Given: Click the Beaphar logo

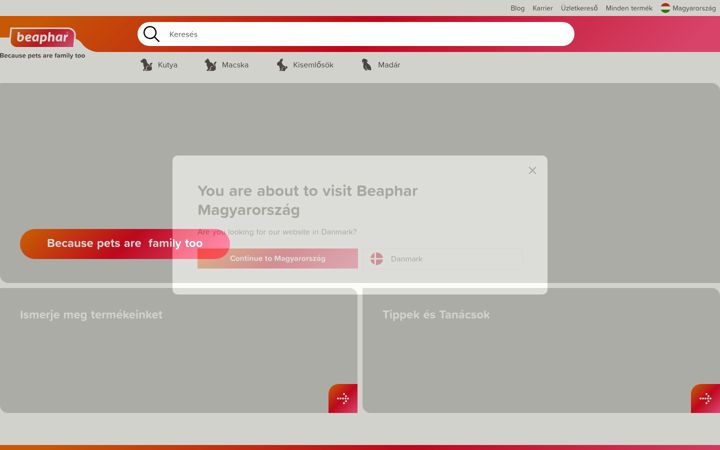Looking at the screenshot, I should (x=43, y=37).
